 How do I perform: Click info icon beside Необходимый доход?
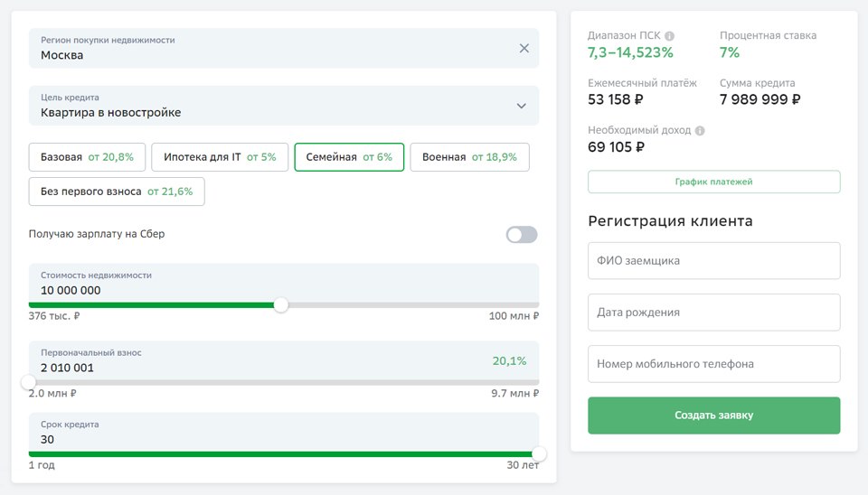pyautogui.click(x=700, y=130)
